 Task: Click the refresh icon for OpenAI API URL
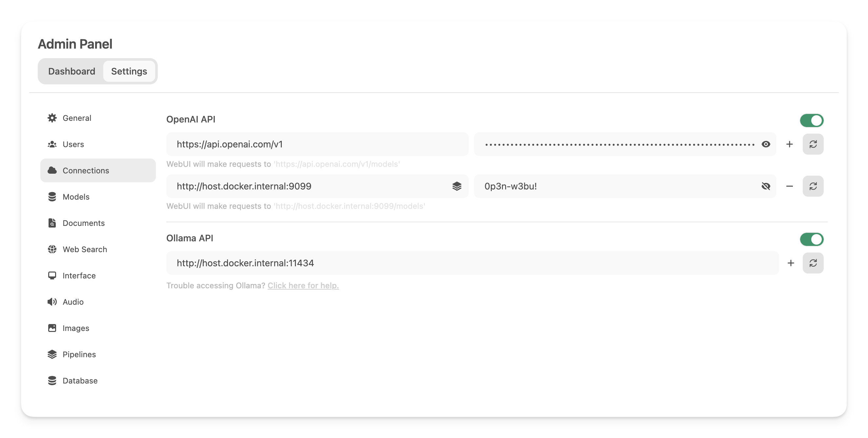(x=814, y=144)
